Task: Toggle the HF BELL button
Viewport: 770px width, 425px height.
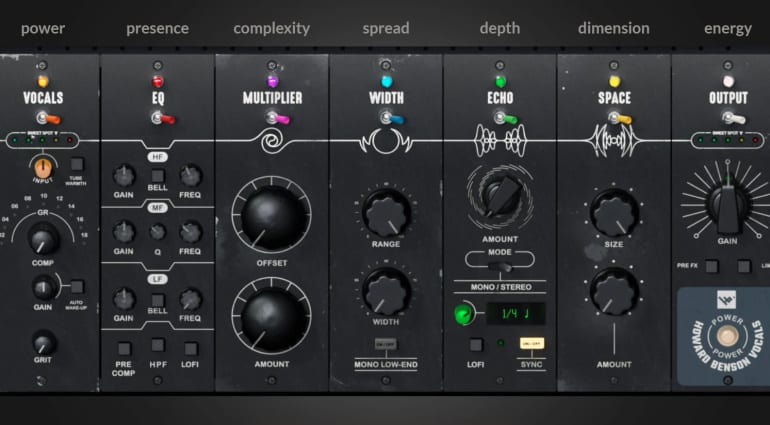Action: tap(157, 176)
